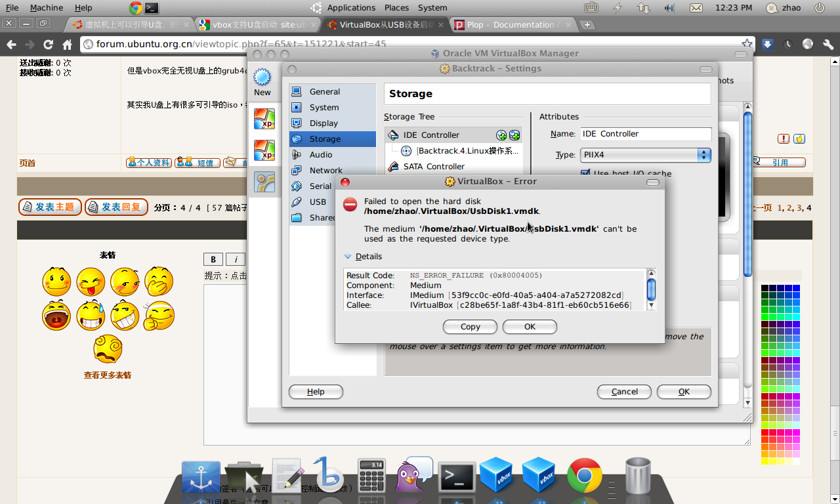Open the Machine menu
The height and width of the screenshot is (504, 840).
point(47,8)
